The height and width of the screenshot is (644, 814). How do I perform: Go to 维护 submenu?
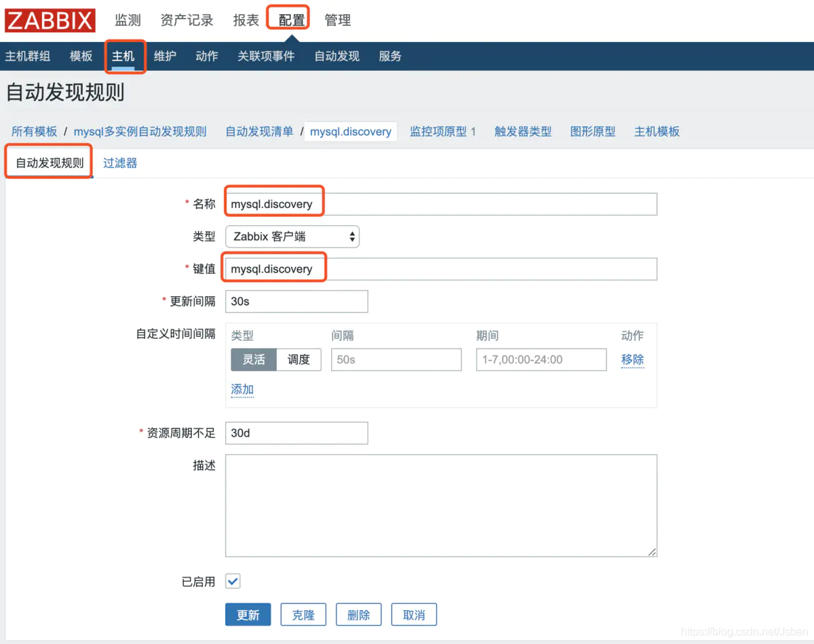click(165, 56)
